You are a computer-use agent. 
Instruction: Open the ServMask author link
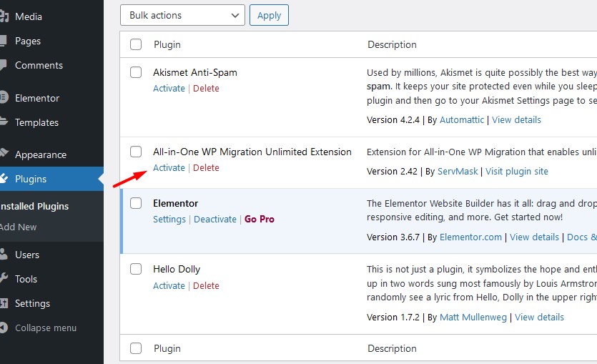click(458, 172)
